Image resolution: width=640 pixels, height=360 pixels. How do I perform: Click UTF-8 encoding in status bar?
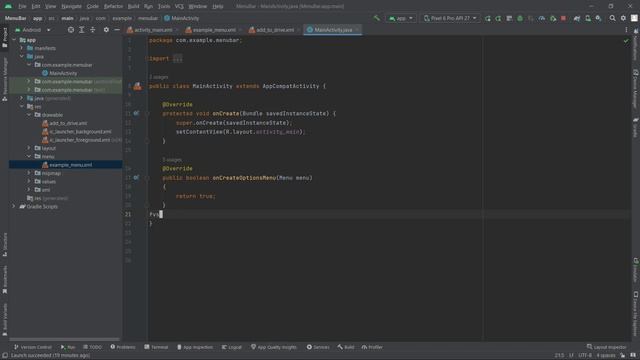585,356
